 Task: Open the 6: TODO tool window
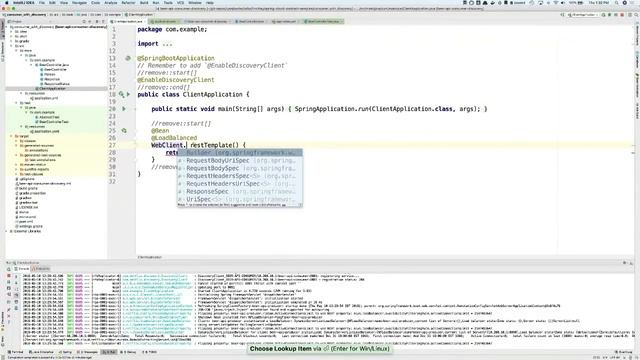(149, 352)
